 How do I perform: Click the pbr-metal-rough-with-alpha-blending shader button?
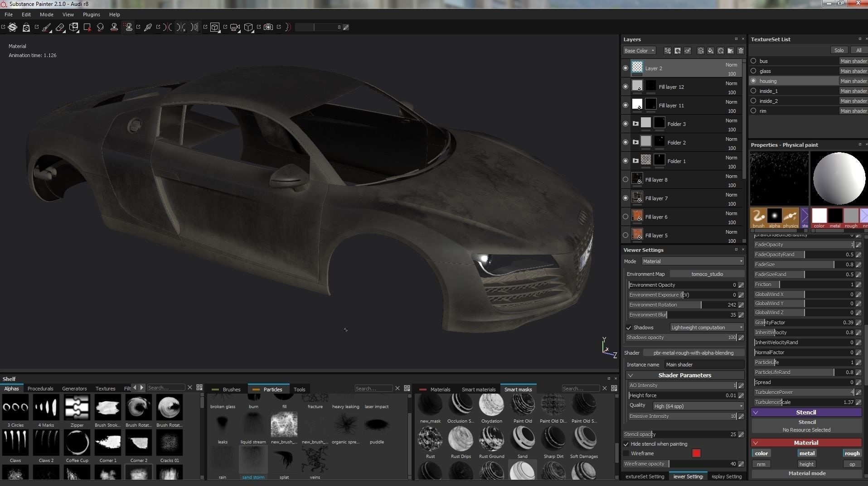tap(693, 353)
